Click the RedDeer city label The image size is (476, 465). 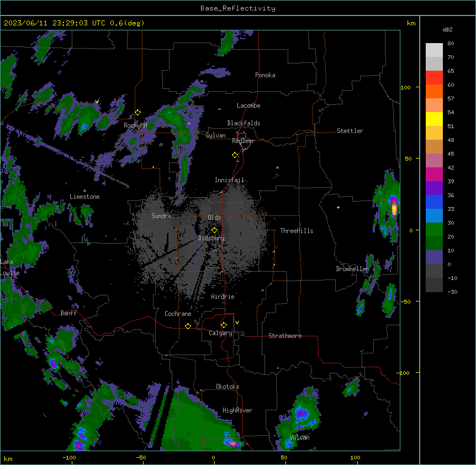click(x=243, y=141)
